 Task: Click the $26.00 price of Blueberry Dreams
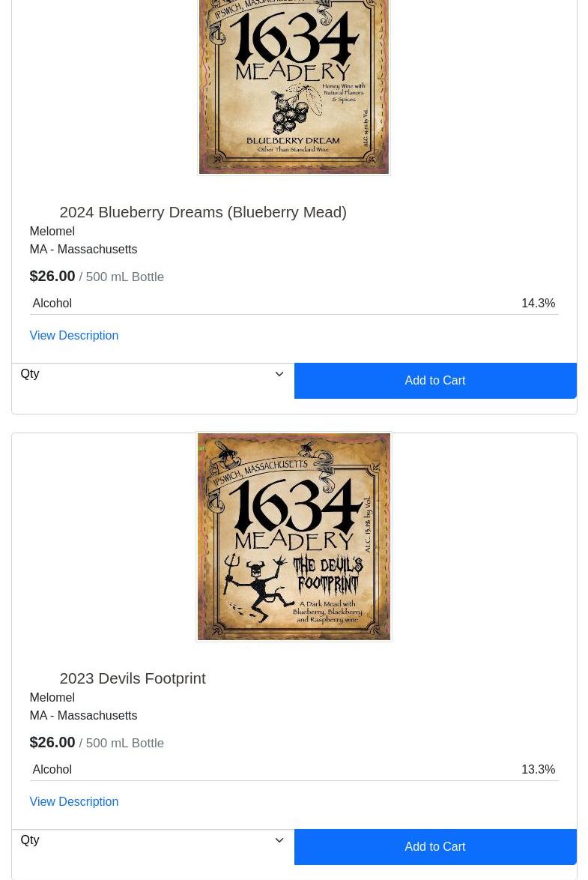point(52,276)
